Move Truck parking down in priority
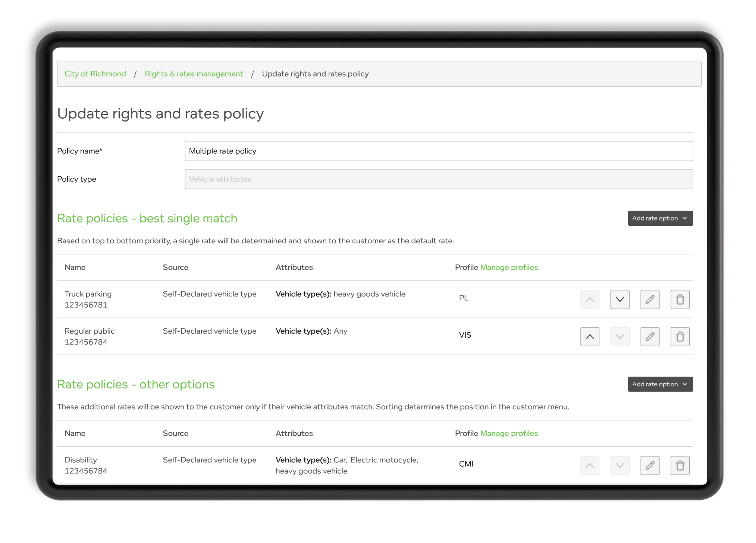The width and height of the screenshot is (756, 543). (x=619, y=299)
